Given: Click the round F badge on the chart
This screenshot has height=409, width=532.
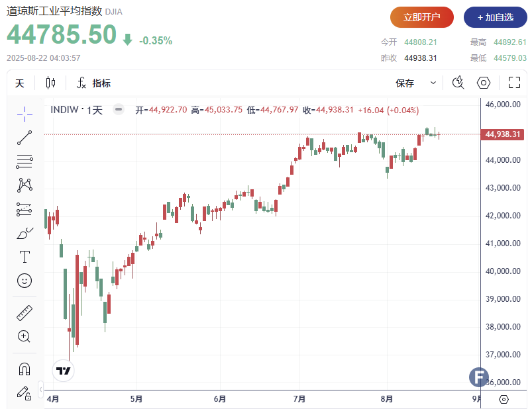Looking at the screenshot, I should [x=479, y=377].
